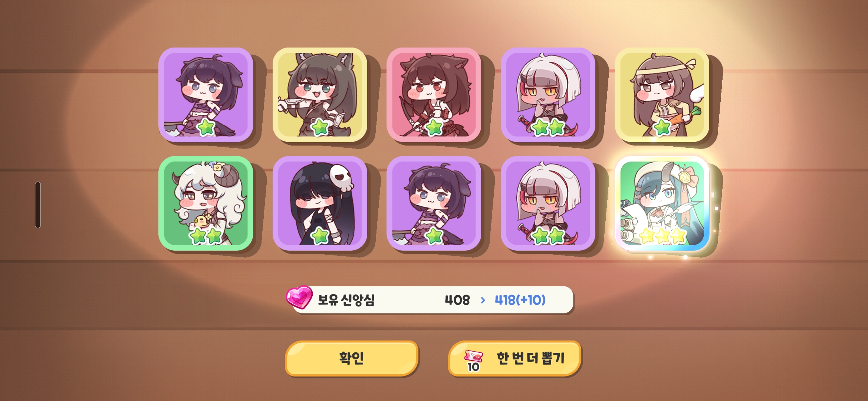
Task: Click the blue 418(+10) updated value
Action: coord(520,300)
